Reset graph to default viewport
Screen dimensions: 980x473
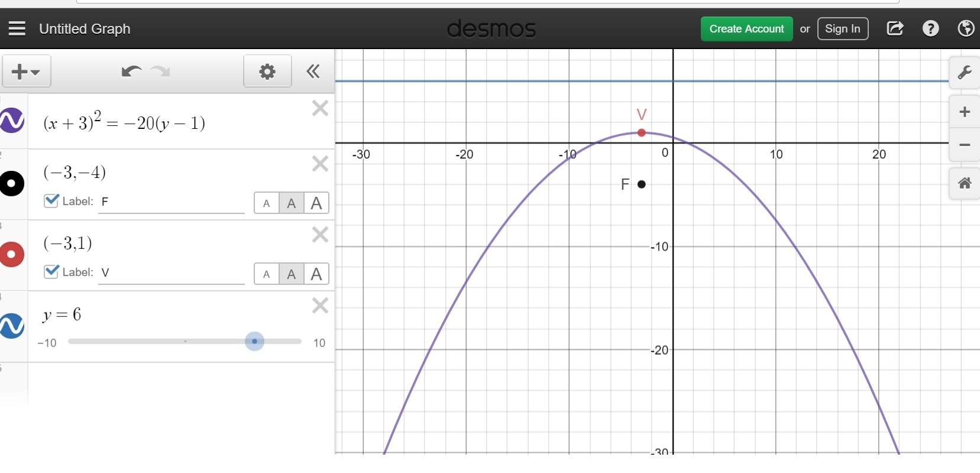(965, 183)
